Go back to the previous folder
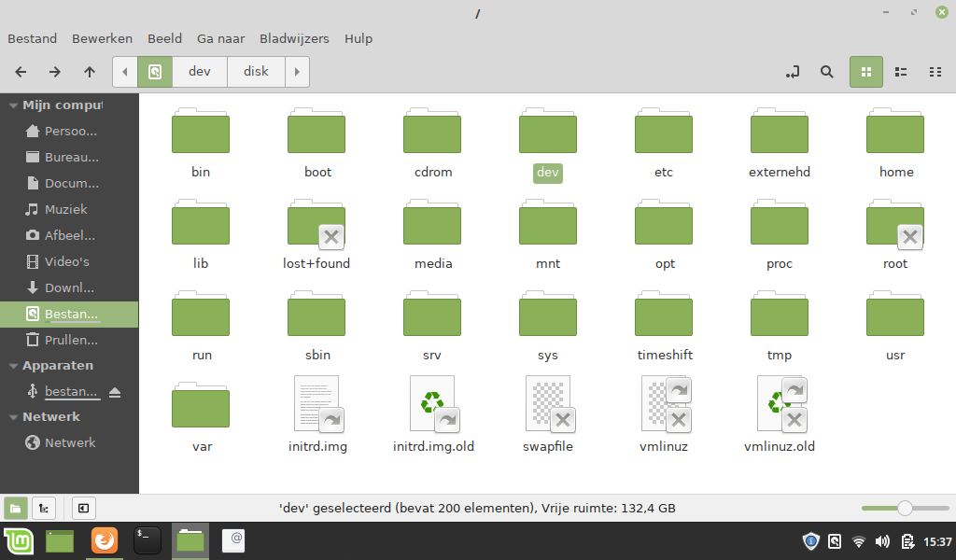 point(21,72)
